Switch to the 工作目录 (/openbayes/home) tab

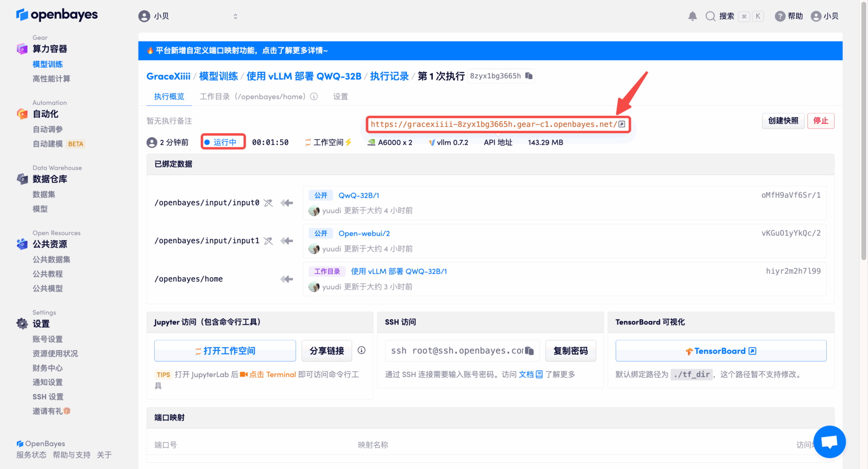coord(253,96)
